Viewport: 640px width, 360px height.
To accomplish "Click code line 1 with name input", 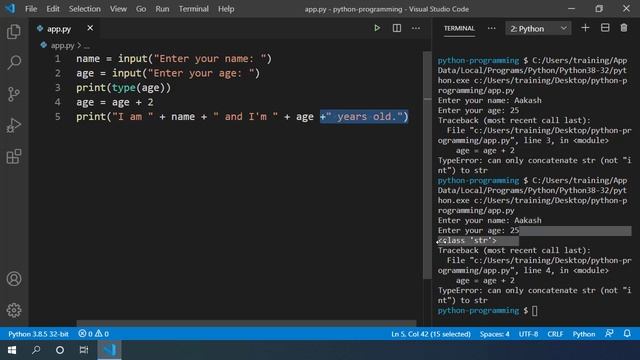I will click(174, 59).
